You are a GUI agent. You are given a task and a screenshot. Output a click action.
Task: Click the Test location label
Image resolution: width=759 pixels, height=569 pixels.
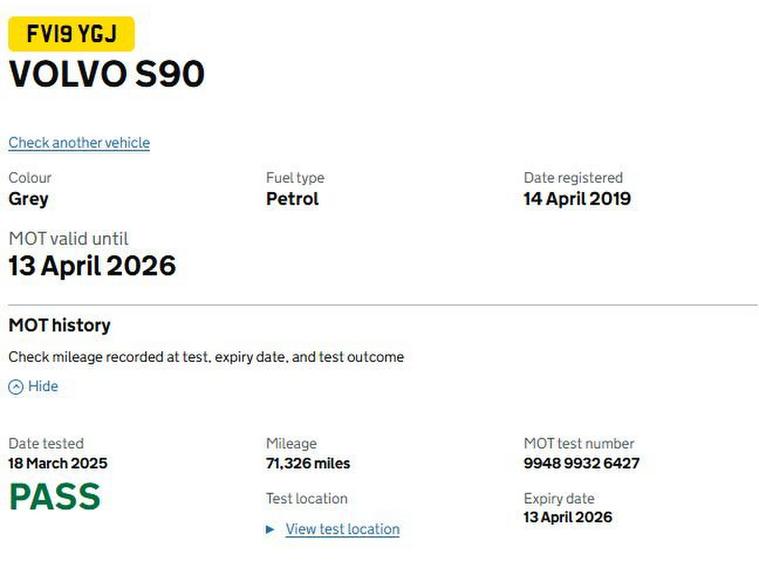307,499
